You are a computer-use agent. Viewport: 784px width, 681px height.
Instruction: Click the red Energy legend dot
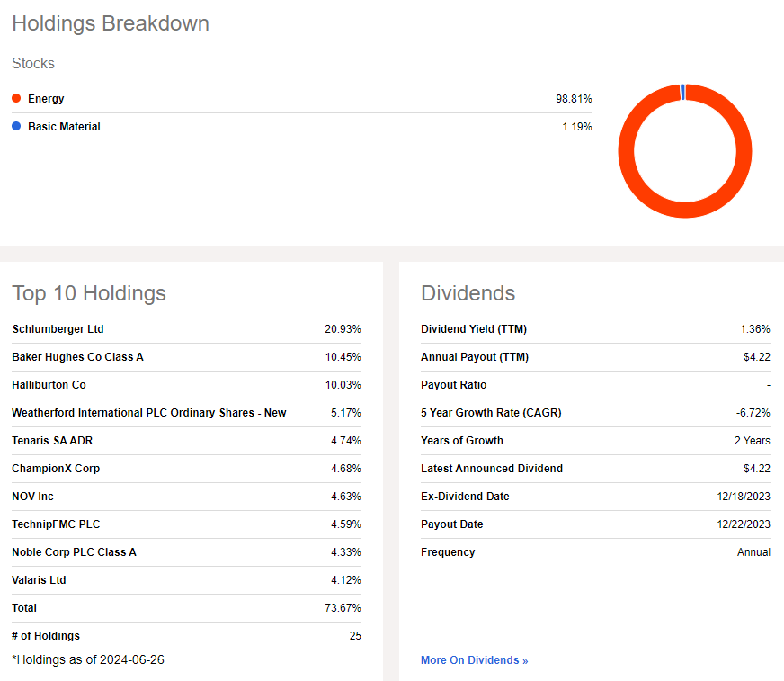click(16, 98)
